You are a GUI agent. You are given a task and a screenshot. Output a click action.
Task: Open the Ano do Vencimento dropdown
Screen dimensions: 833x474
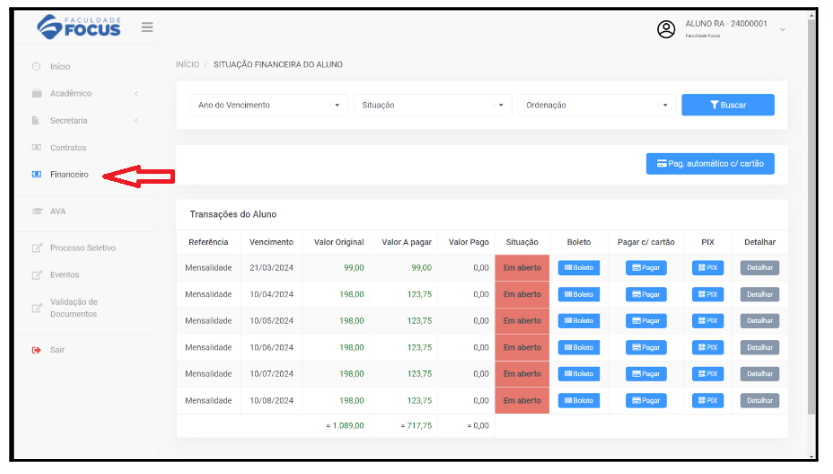click(268, 105)
